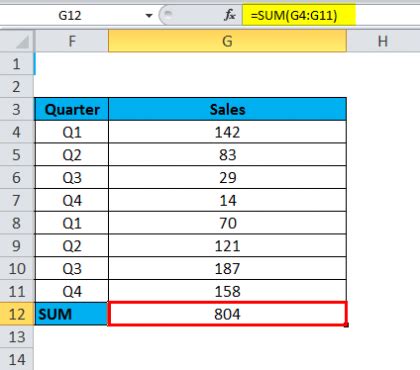420x370 pixels.
Task: Select the sales value 83
Action: click(228, 155)
